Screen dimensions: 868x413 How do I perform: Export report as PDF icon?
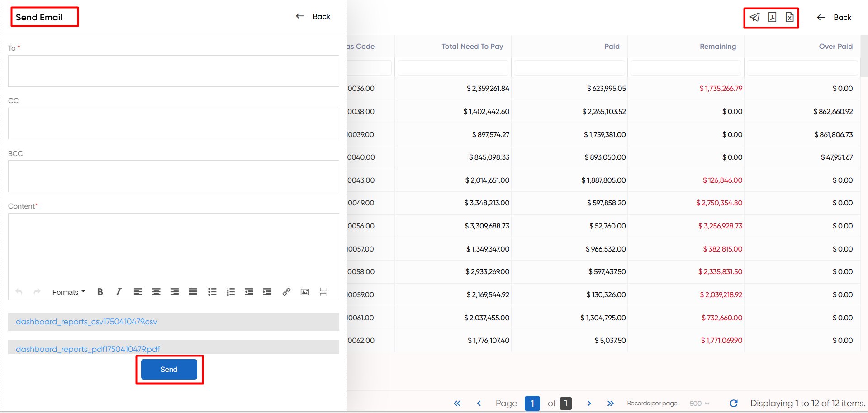tap(772, 17)
